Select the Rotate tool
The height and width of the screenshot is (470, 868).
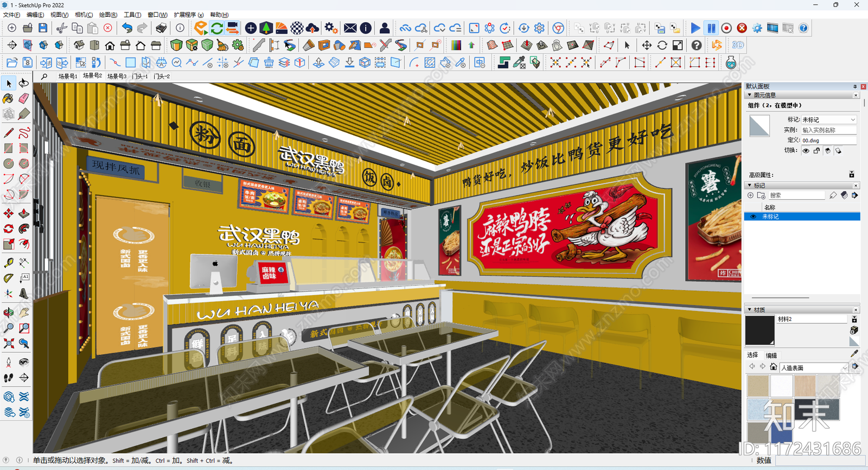[x=9, y=228]
